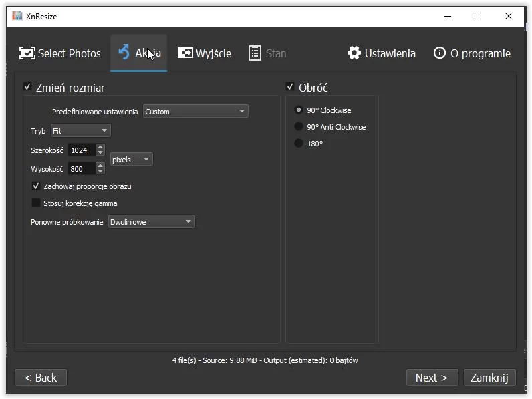Toggle the Zmień rozmiar checkbox
The width and height of the screenshot is (532, 399).
pos(27,87)
